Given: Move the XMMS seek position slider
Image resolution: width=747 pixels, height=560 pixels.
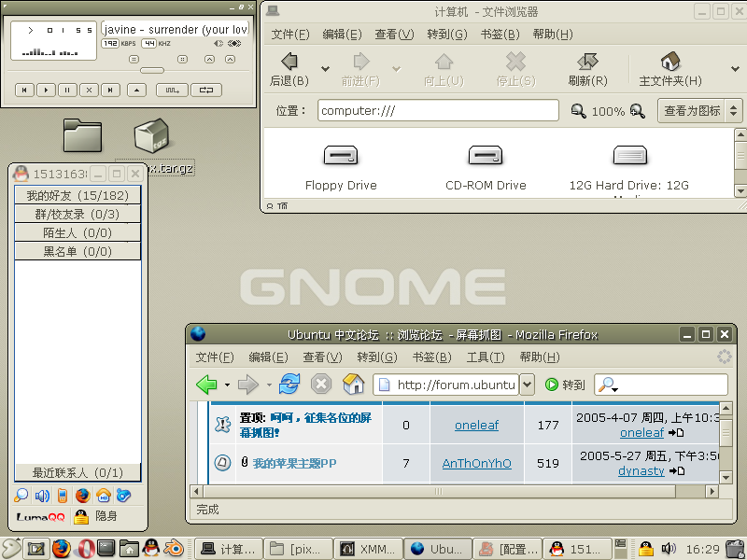Looking at the screenshot, I should pyautogui.click(x=152, y=71).
